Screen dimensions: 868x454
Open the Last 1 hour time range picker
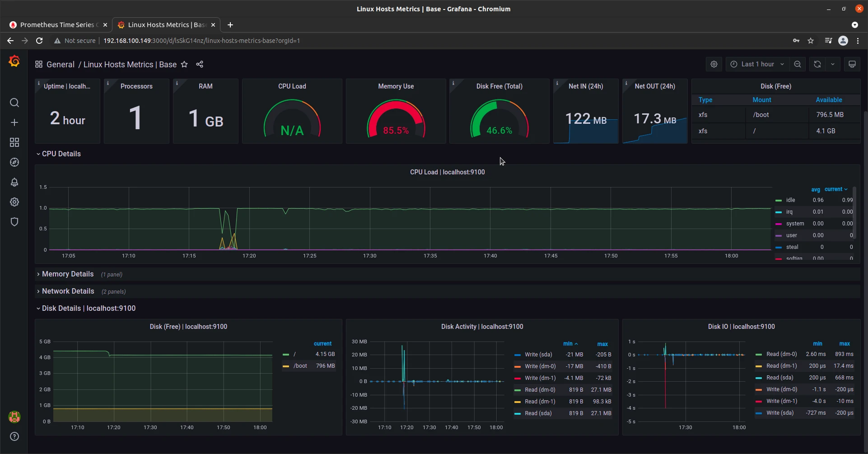pos(757,64)
